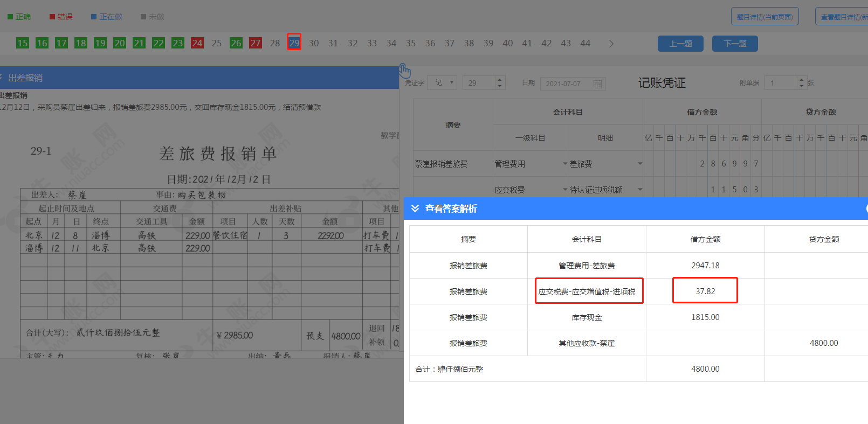Open the 凭证字 dropdown showing 记
The height and width of the screenshot is (424, 868).
(443, 83)
